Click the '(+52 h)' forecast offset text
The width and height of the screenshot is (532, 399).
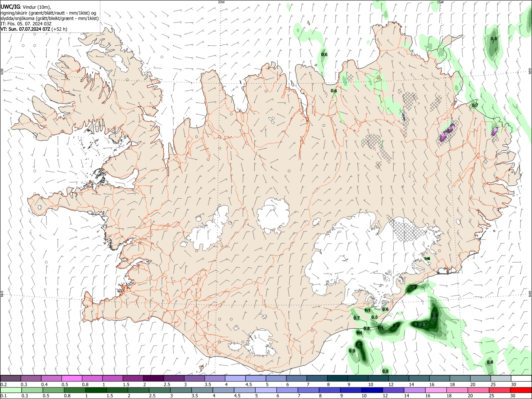click(59, 29)
